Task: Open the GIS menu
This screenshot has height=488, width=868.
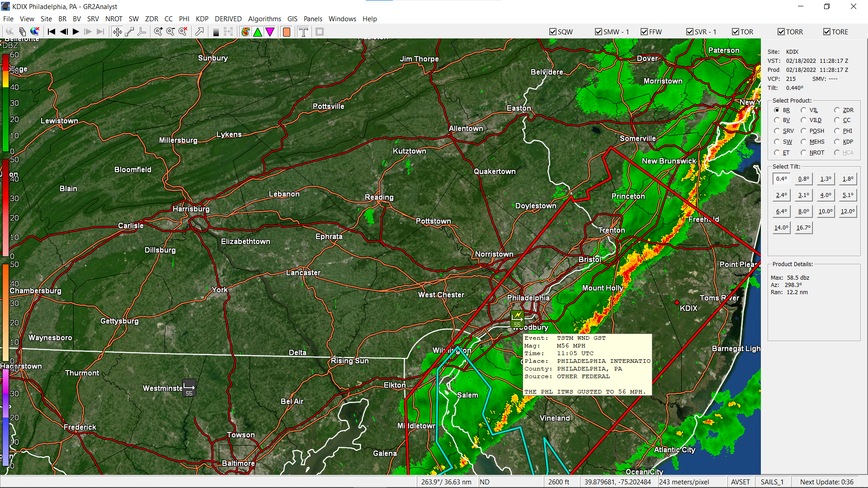Action: [292, 19]
